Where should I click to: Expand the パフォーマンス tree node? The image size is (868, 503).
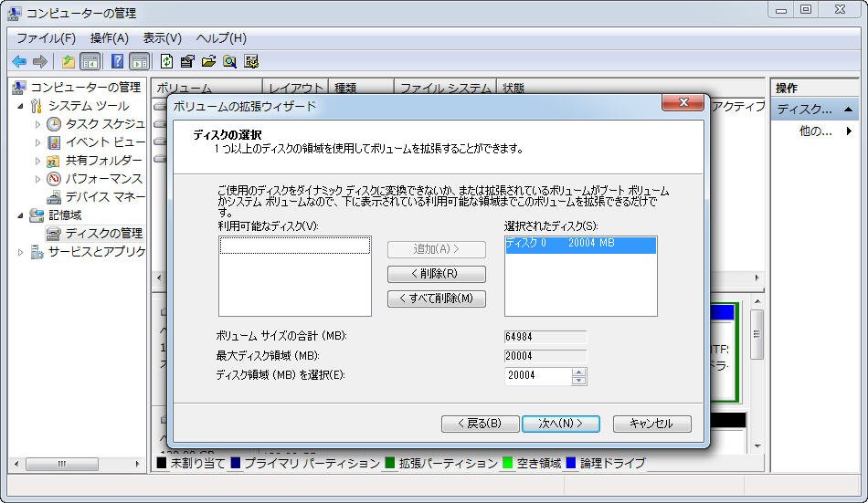(37, 179)
